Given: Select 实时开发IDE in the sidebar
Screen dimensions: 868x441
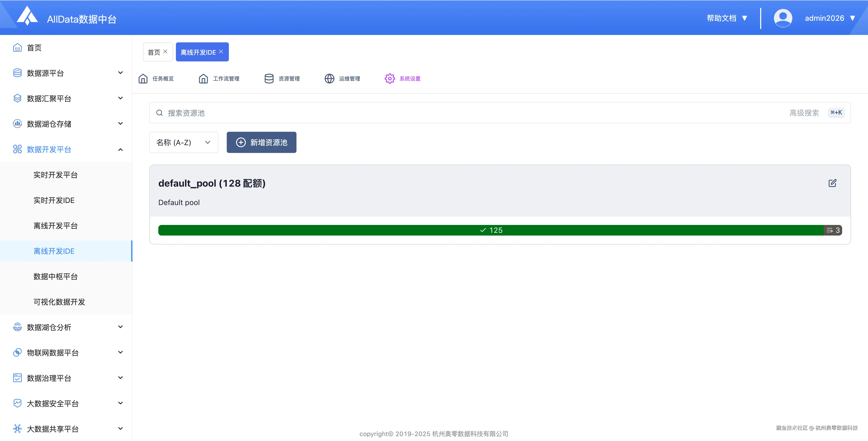Looking at the screenshot, I should [x=54, y=200].
